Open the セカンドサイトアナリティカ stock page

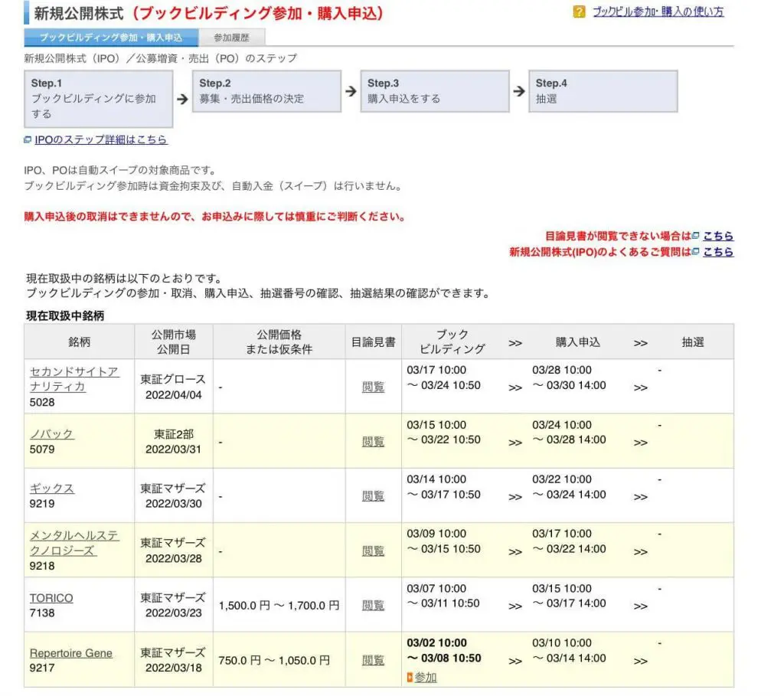(x=73, y=379)
